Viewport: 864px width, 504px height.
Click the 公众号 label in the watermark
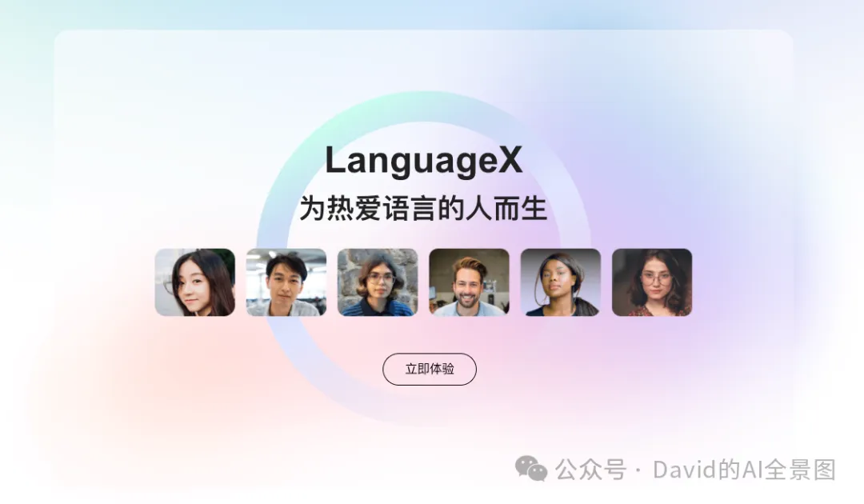point(590,470)
